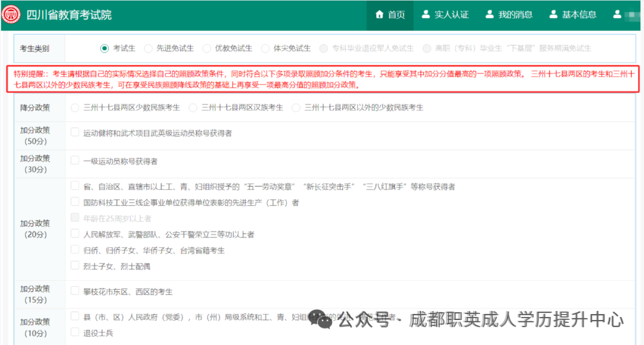Check the 五一劳动奖章 称号获得者 checkbox
Viewport: 644px width, 345px height.
75,185
